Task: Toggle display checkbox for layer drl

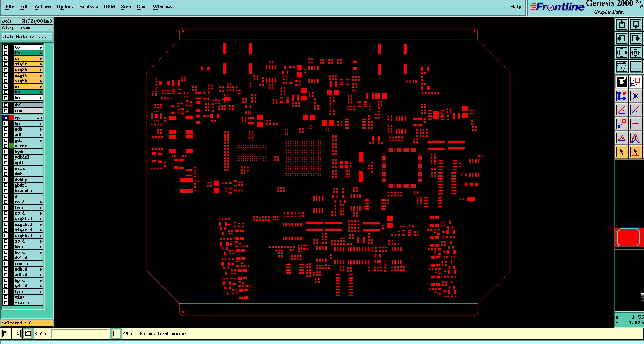Action: [x=6, y=105]
